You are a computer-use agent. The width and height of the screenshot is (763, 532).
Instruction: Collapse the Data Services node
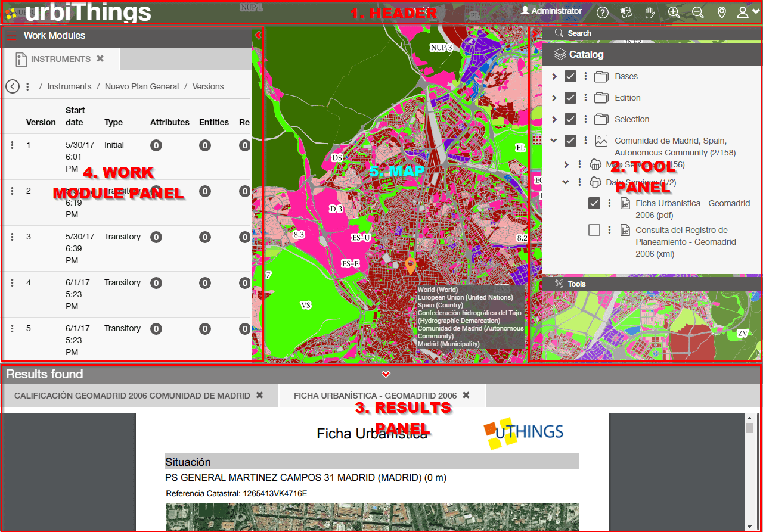pyautogui.click(x=566, y=182)
